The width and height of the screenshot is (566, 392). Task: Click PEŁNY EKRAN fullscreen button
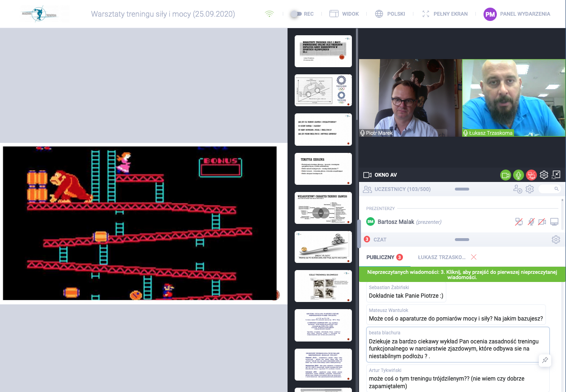[x=445, y=14]
